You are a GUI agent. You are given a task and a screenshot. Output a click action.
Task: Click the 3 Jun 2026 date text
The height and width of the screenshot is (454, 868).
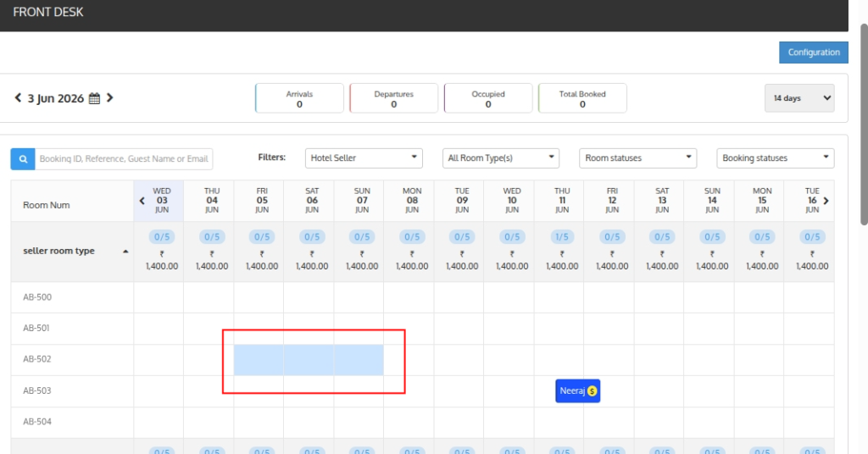(56, 98)
